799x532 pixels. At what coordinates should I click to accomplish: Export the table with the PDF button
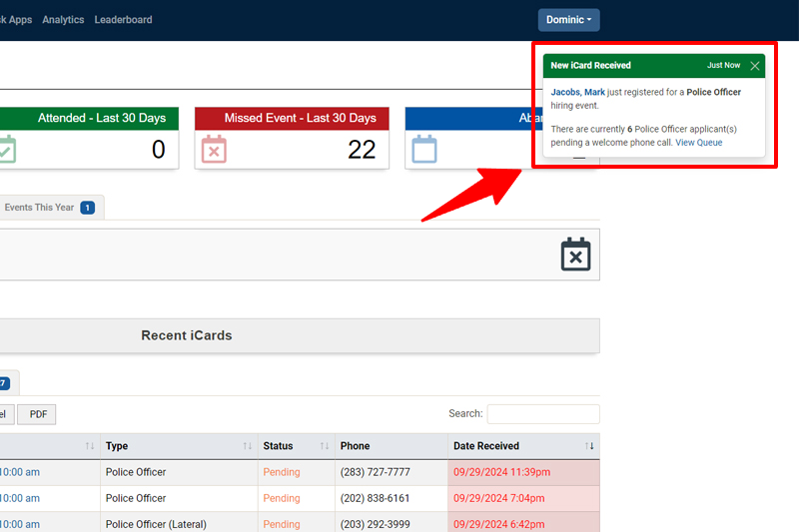tap(38, 414)
